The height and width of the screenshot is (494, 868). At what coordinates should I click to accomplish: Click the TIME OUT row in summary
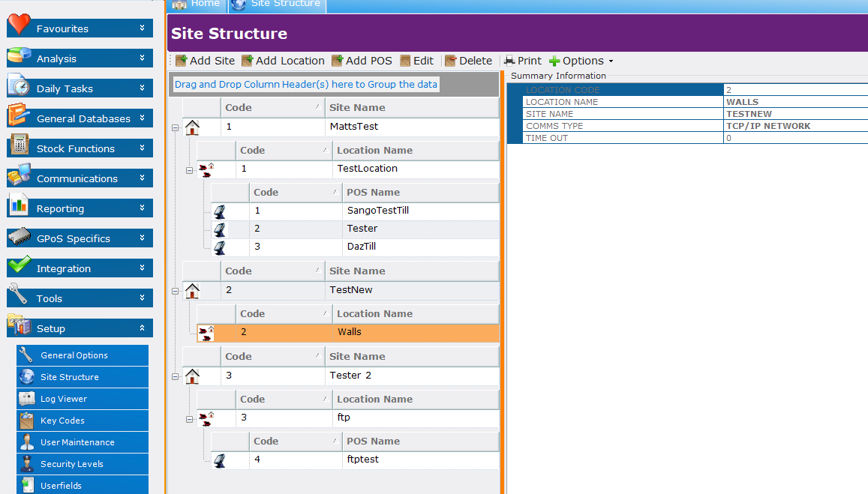[x=695, y=138]
